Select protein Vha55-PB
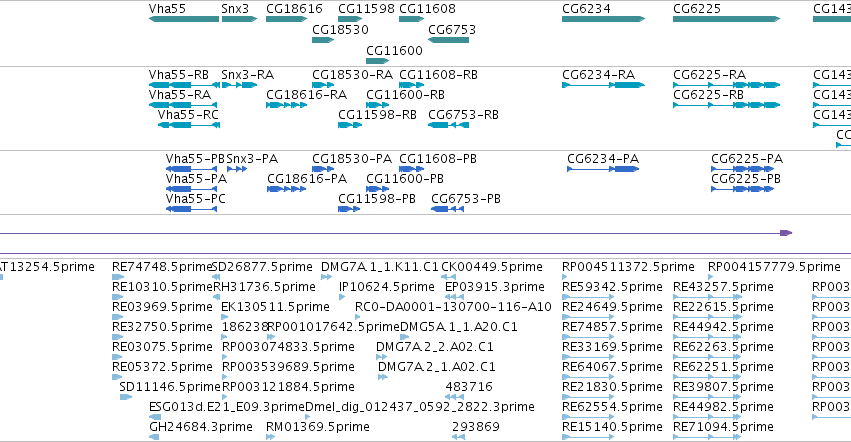The image size is (851, 442). coord(195,159)
